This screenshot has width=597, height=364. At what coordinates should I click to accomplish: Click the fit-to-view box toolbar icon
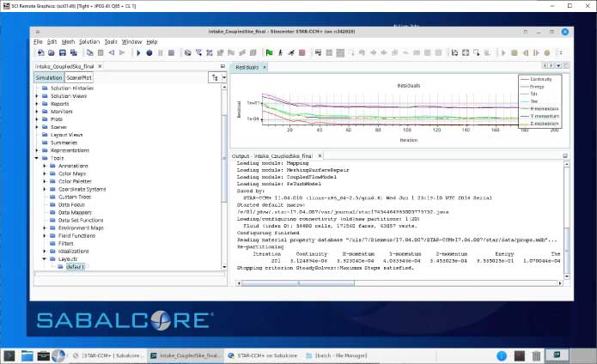click(x=466, y=53)
